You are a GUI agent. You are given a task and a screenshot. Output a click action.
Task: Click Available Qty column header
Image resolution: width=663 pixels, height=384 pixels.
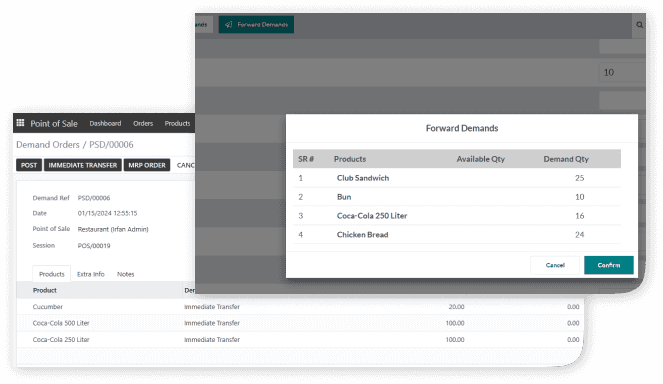tap(480, 159)
